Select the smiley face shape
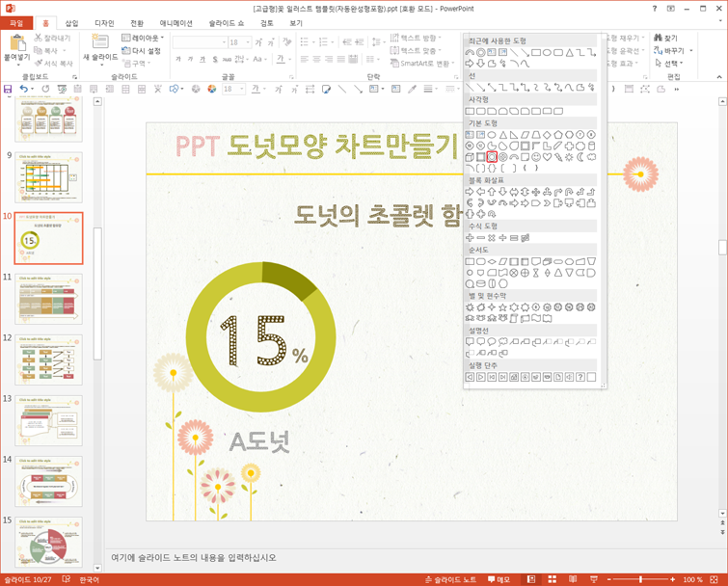The height and width of the screenshot is (586, 728). (x=536, y=157)
